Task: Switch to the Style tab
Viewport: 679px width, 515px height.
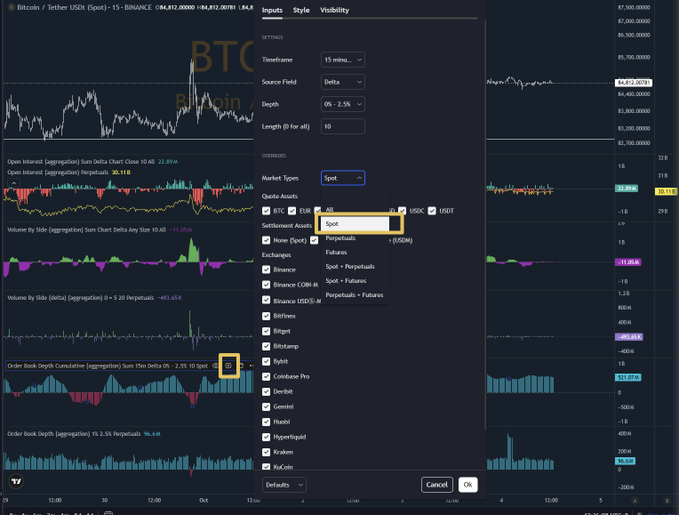Action: click(301, 10)
